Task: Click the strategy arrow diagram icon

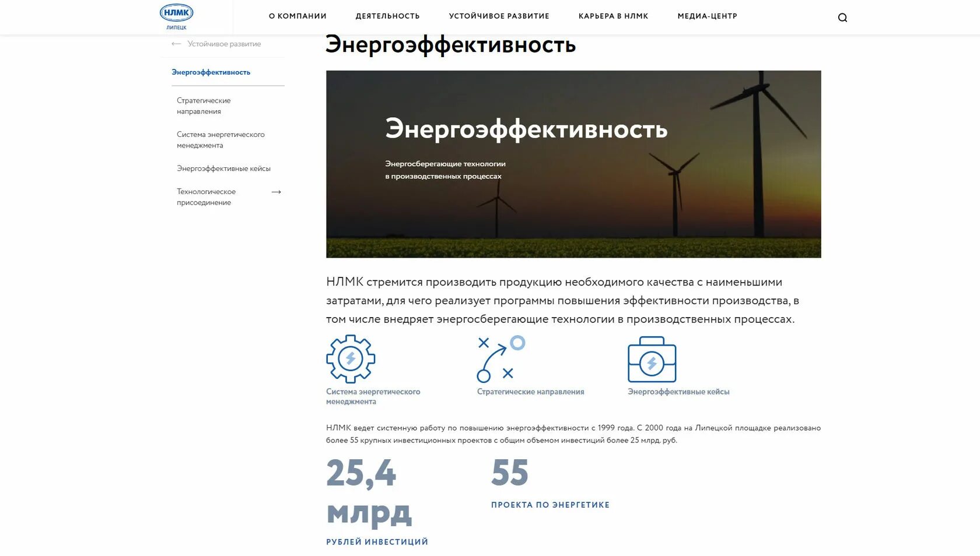Action: pos(501,358)
